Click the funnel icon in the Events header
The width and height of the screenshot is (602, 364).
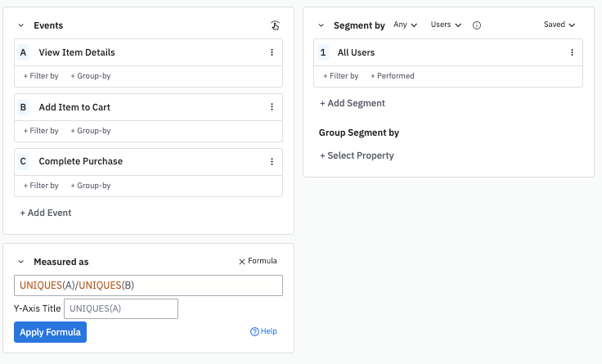pyautogui.click(x=276, y=25)
